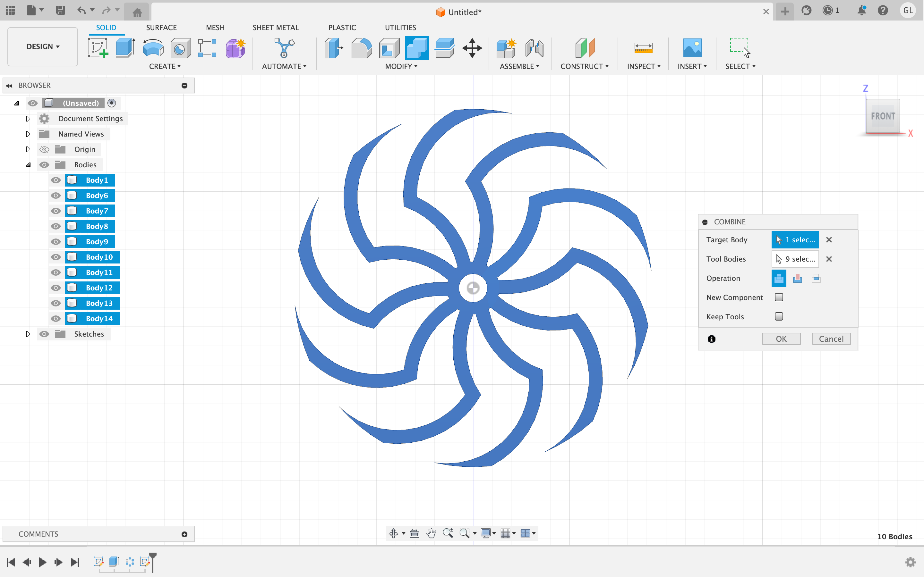Click the Fillet tool in Modify

click(x=361, y=48)
